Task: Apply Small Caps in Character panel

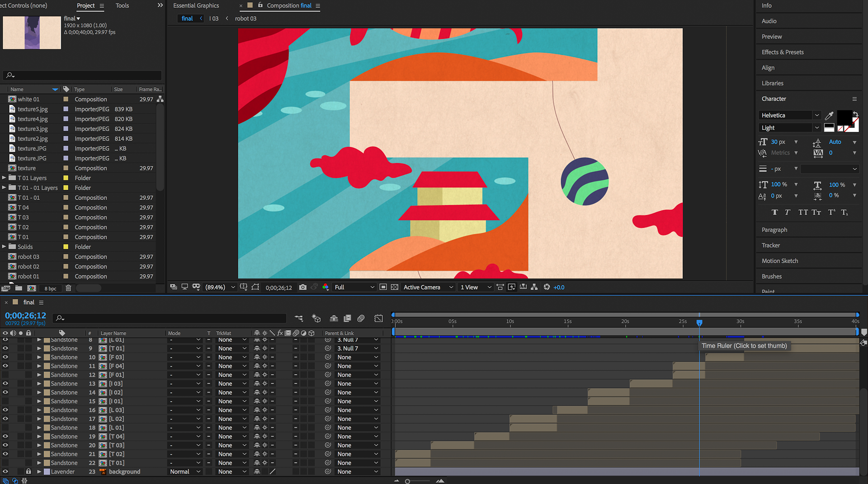Action: (x=816, y=212)
